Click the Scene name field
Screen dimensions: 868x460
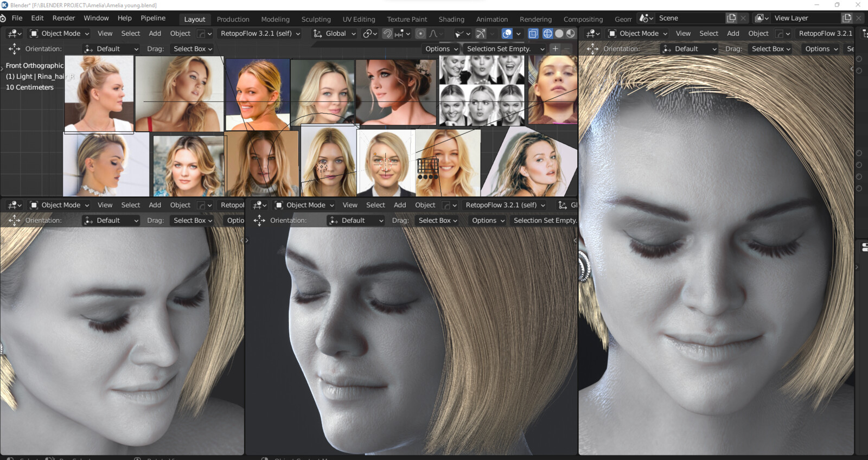tap(690, 18)
